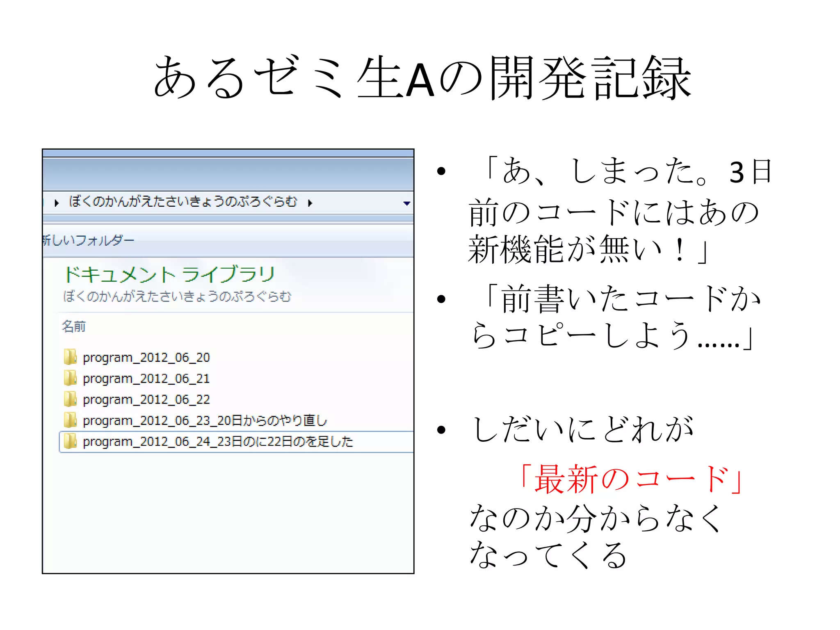Click folder icon of program_2012_06_20
The image size is (840, 630).
click(70, 357)
